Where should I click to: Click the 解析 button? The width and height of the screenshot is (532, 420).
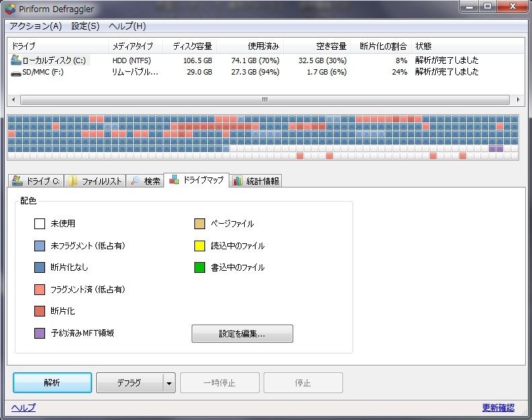point(52,383)
